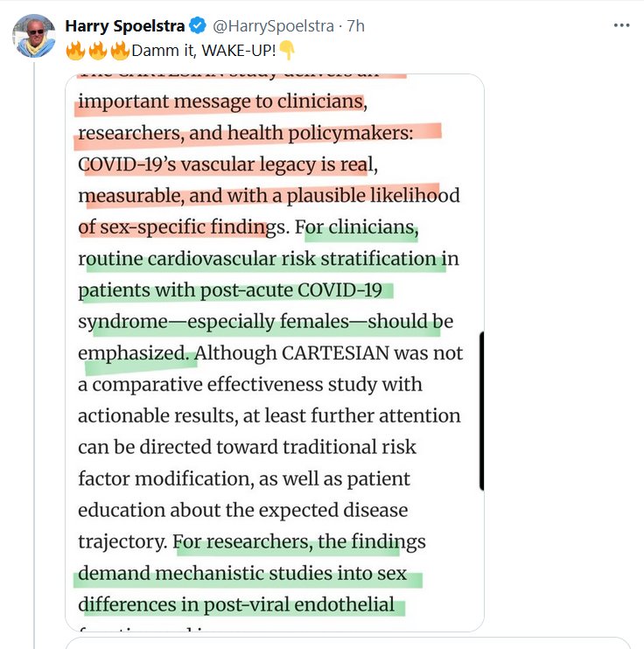
Task: Click the red-highlighted "important message to clinicians" line
Action: (x=220, y=101)
